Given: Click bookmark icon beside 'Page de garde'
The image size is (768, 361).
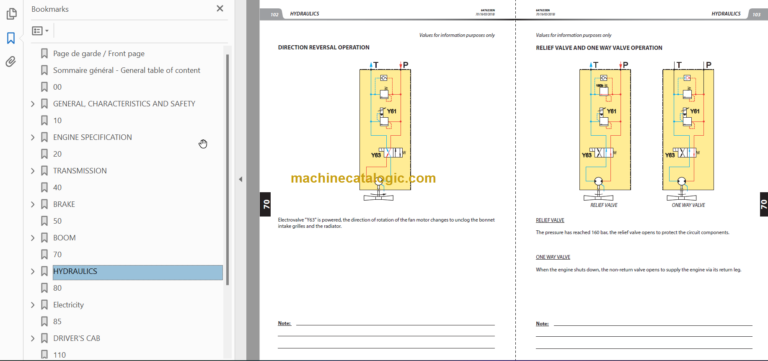Looking at the screenshot, I should point(45,53).
